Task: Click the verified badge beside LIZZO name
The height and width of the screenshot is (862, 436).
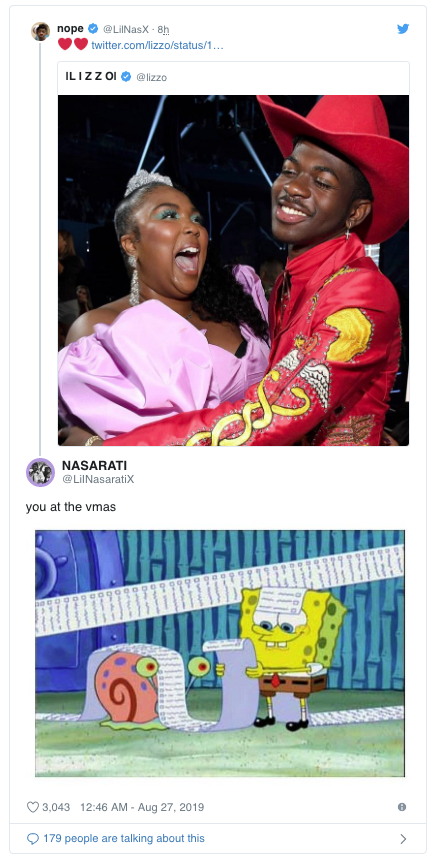Action: [x=126, y=77]
